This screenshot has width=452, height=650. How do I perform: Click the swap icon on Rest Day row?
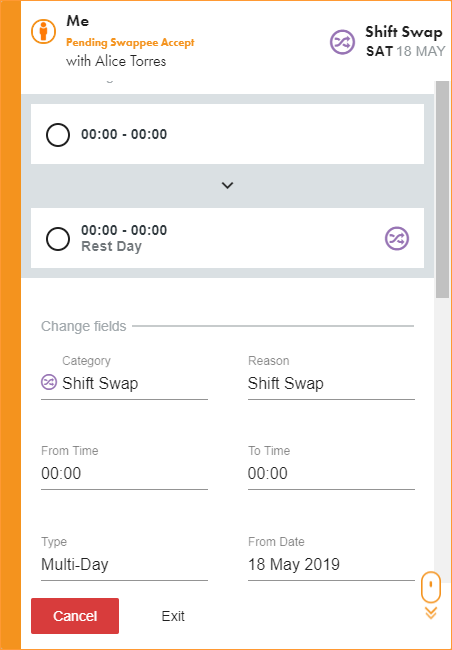click(x=397, y=238)
